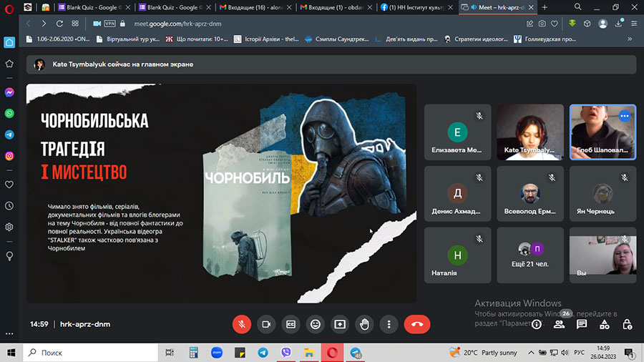Open 'Що почитати: 10+' bookmark
Viewport: 644px width, 362px height.
point(197,39)
